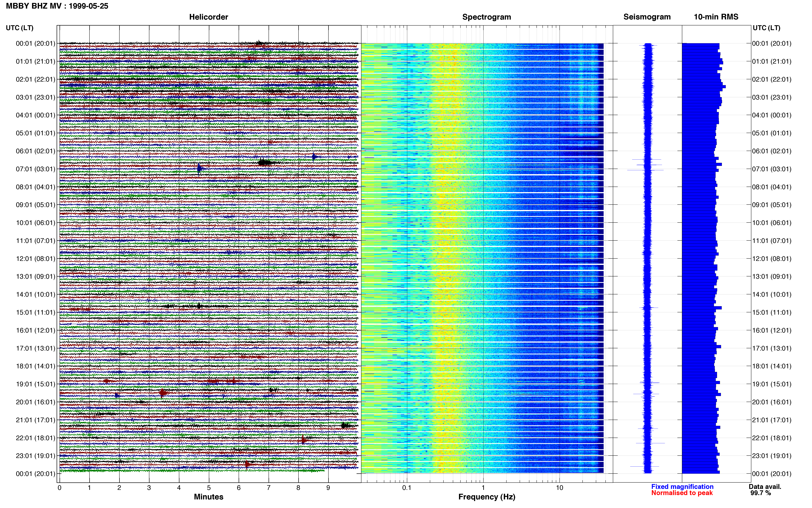
Task: Click the 'Fixed magnification' legend text
Action: click(682, 486)
